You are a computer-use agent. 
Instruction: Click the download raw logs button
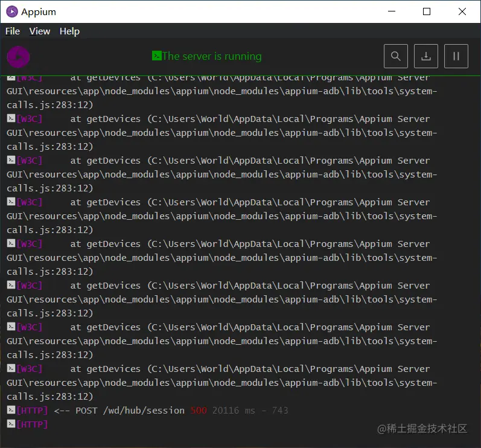click(426, 56)
